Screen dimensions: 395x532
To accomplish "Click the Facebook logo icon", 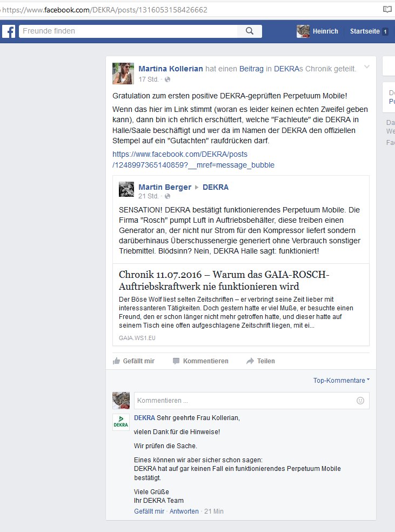I will tap(9, 31).
